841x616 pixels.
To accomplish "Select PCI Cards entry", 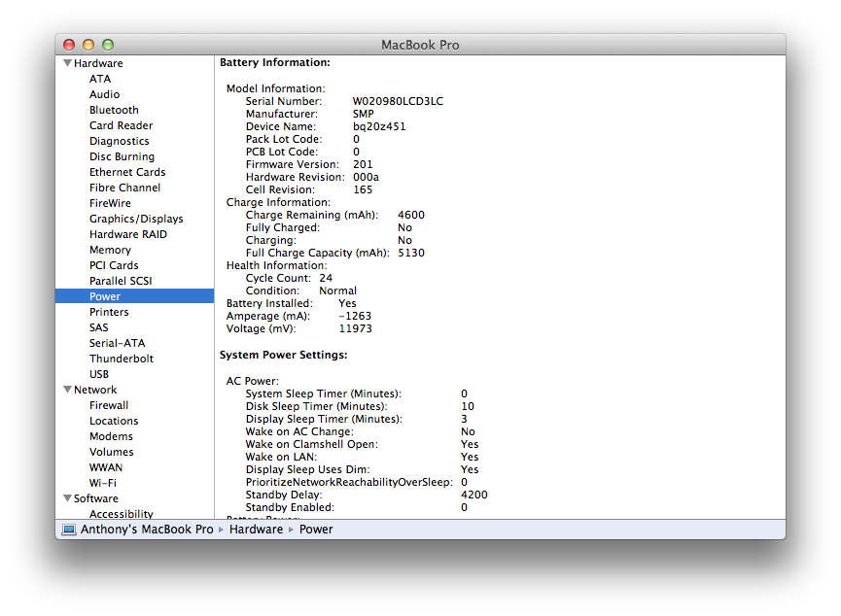I will (x=114, y=265).
